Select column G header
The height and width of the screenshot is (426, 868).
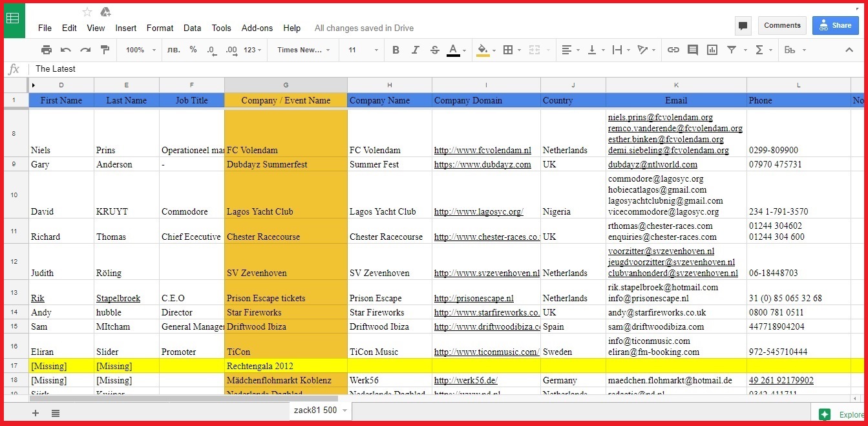pyautogui.click(x=286, y=85)
